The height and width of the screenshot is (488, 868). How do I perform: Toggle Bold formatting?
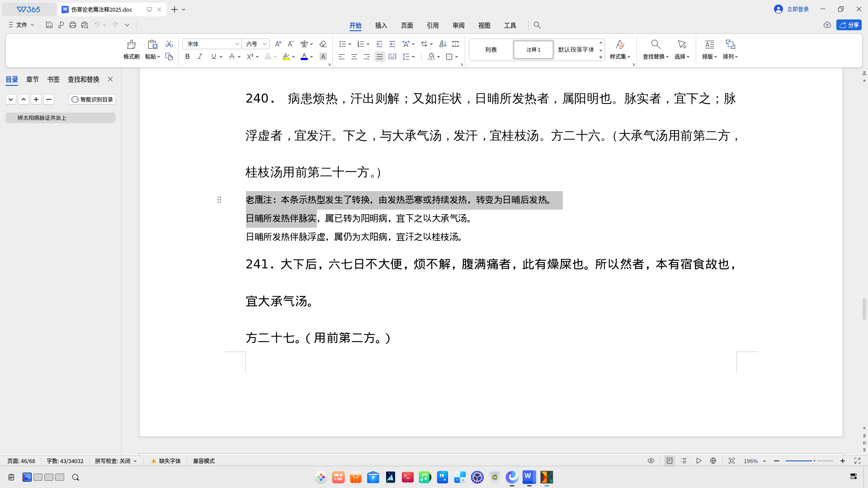(x=188, y=56)
